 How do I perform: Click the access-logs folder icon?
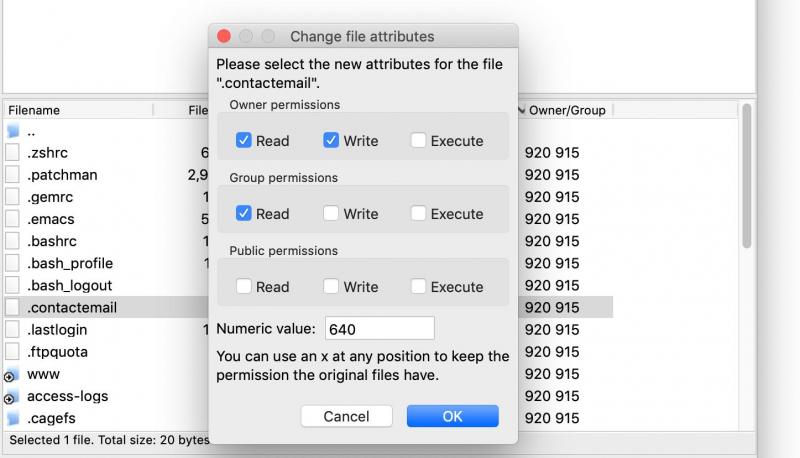point(12,397)
